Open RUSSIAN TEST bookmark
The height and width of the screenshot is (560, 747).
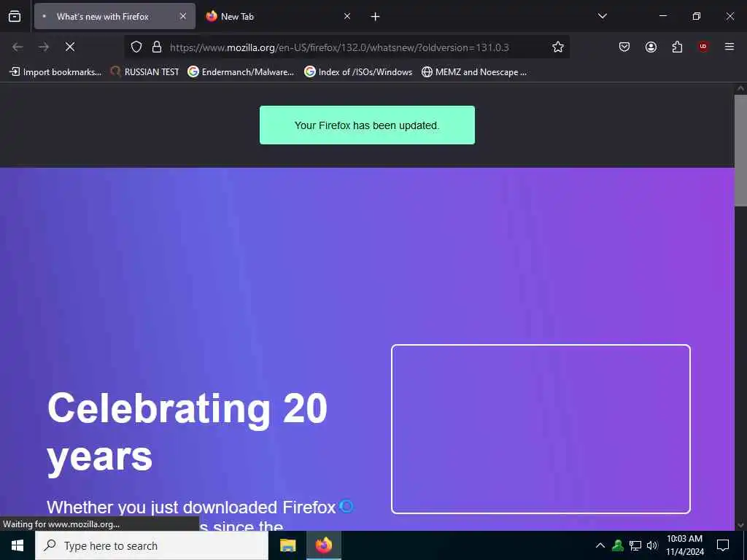tap(145, 72)
